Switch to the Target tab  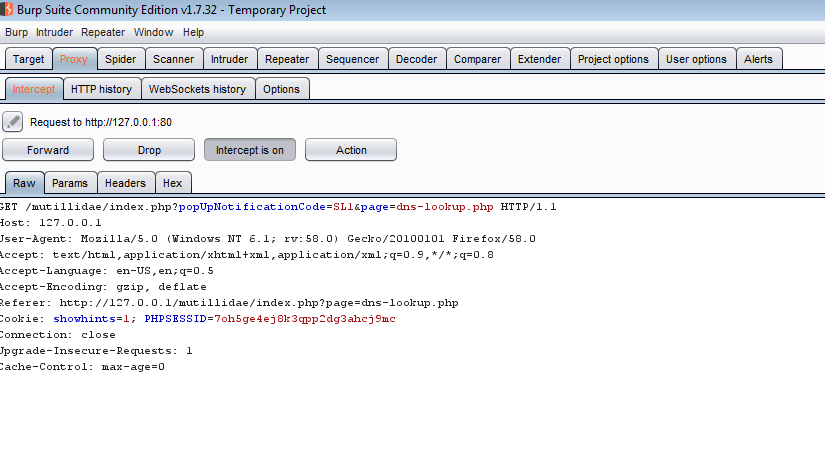(x=28, y=59)
